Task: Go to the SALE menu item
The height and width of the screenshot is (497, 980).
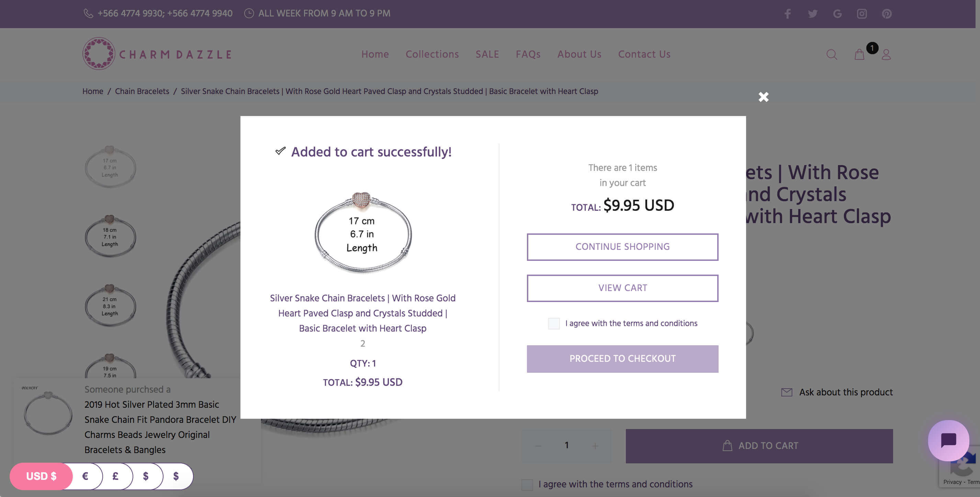Action: 487,54
